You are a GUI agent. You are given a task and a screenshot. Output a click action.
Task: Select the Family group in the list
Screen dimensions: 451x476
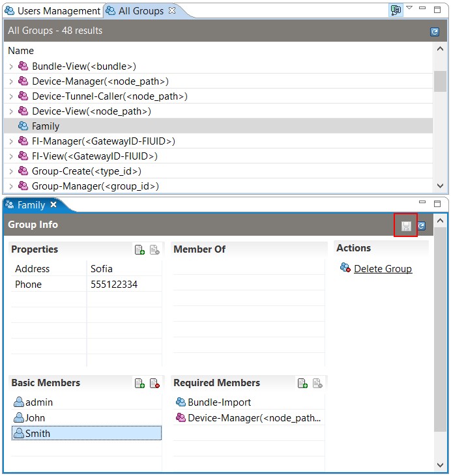pyautogui.click(x=218, y=126)
